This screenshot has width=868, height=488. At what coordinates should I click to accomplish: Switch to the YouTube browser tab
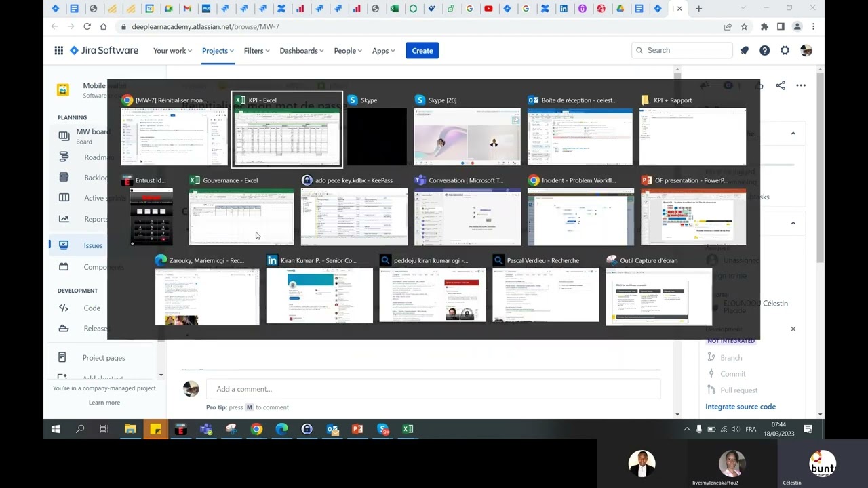488,9
